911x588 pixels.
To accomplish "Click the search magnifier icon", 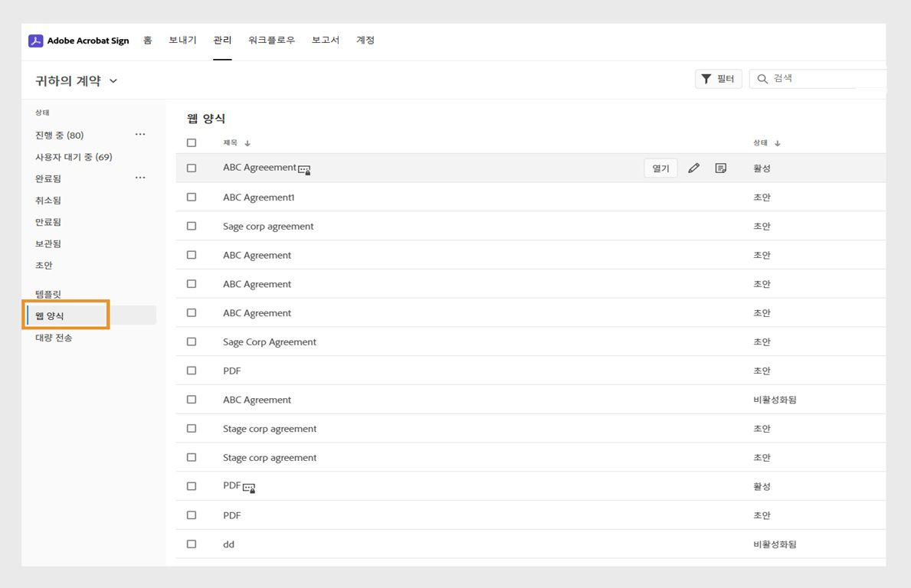I will click(x=762, y=78).
